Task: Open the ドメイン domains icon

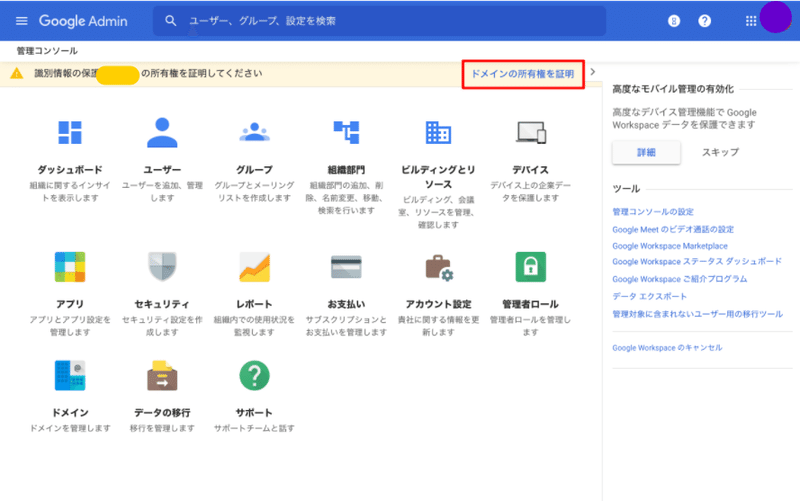Action: [70, 375]
